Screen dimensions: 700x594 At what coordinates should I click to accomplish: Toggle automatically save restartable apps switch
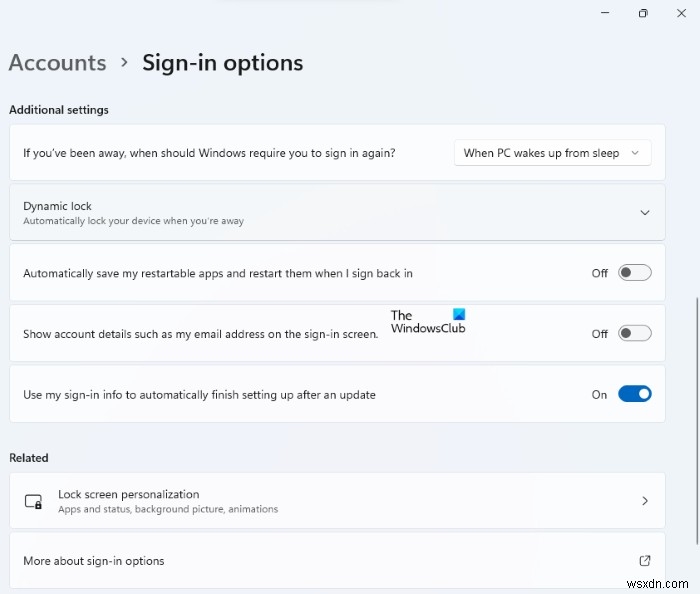(634, 273)
